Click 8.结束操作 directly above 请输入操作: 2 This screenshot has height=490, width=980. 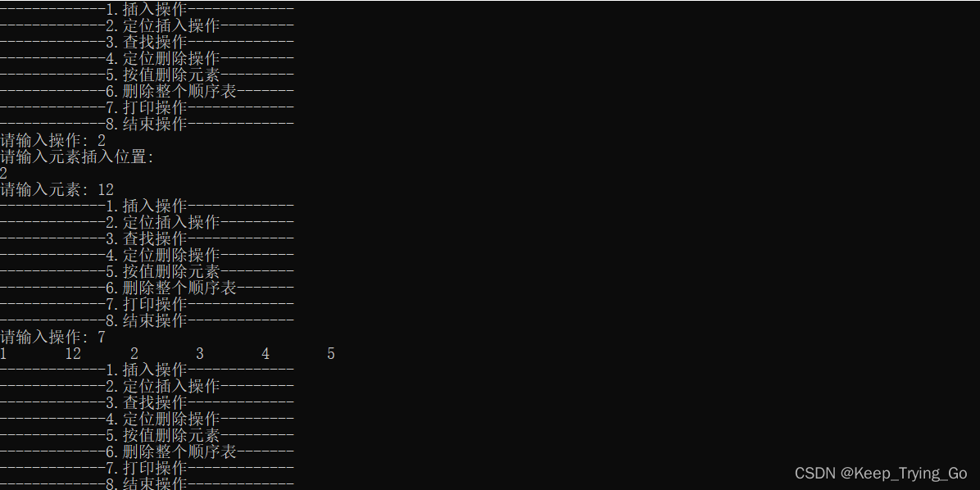(x=147, y=124)
